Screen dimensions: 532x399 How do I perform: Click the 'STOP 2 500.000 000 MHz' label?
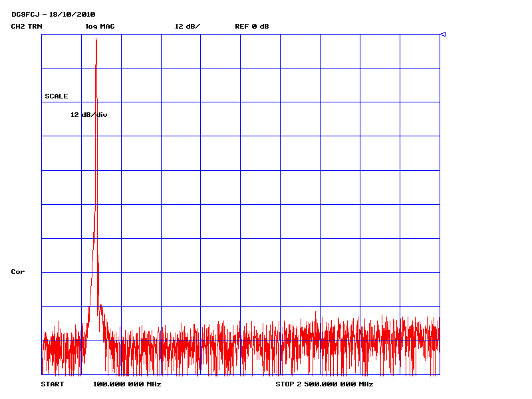tap(325, 384)
